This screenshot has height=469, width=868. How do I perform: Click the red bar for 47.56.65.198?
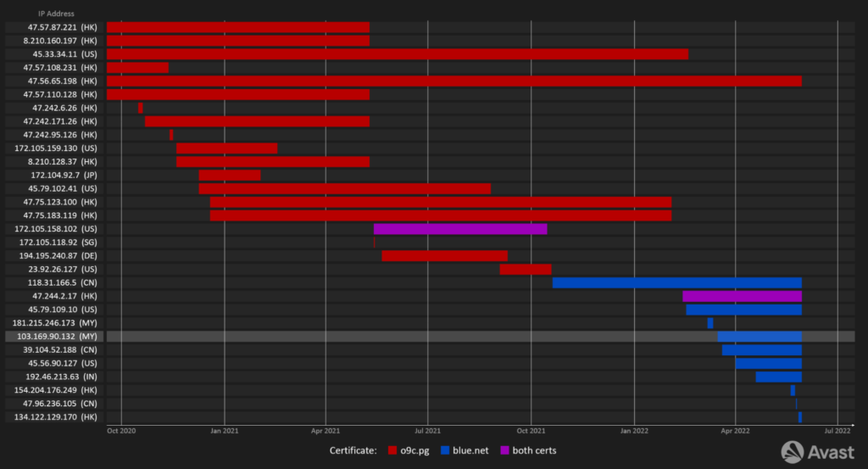[x=454, y=81]
